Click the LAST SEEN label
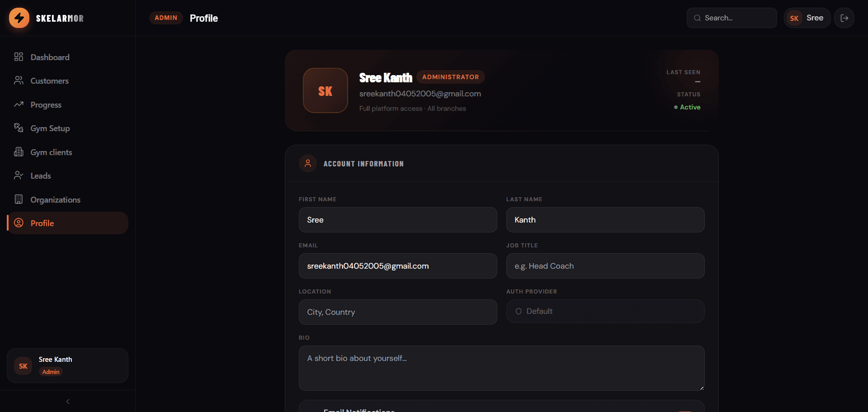The height and width of the screenshot is (412, 868). (x=684, y=72)
